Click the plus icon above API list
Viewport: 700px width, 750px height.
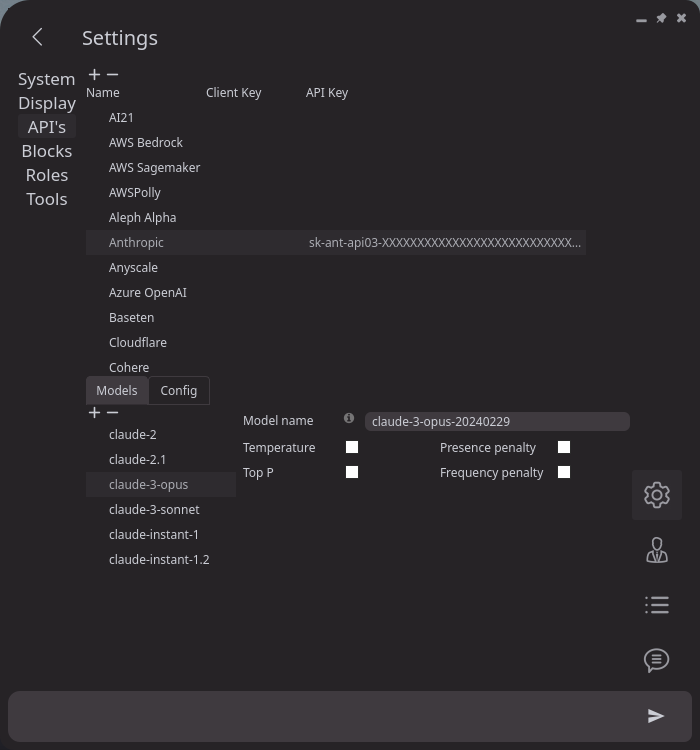pos(95,74)
